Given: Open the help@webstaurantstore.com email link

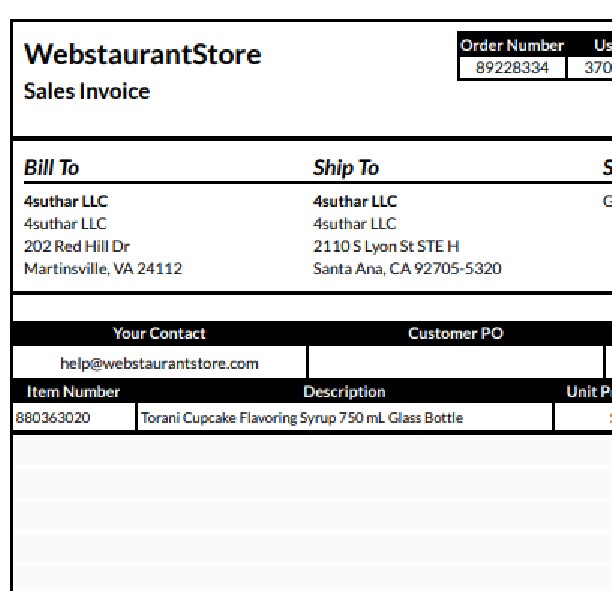Looking at the screenshot, I should click(159, 363).
